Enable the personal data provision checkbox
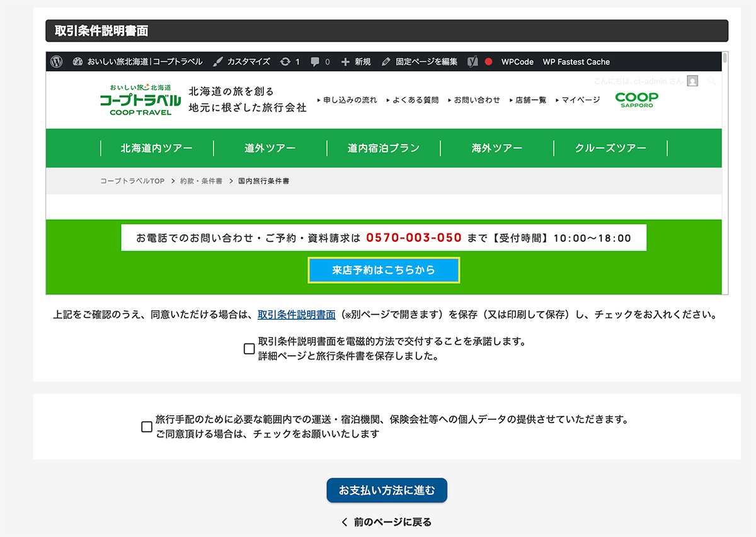 [146, 427]
